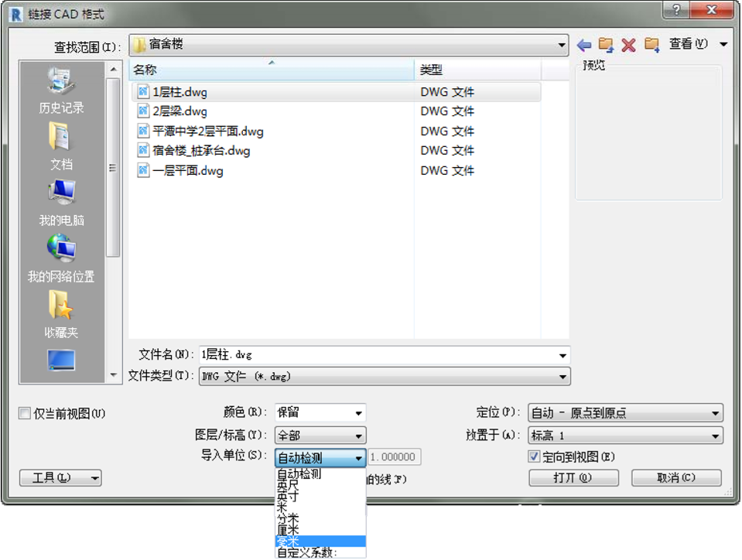Screen dimensions: 742x560
Task: Select the file 1层柱.dwg
Action: click(x=336, y=91)
